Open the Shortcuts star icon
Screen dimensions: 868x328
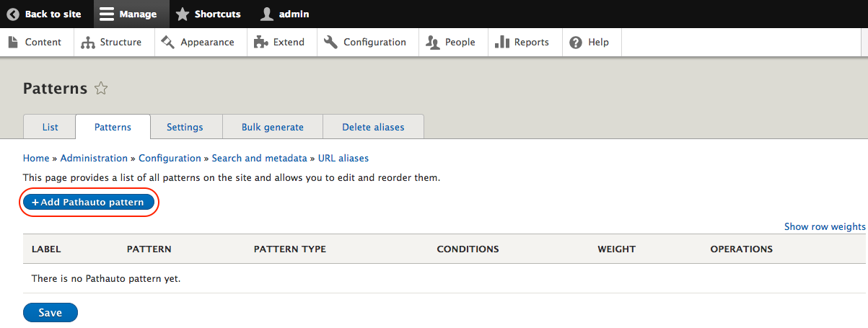(x=183, y=14)
